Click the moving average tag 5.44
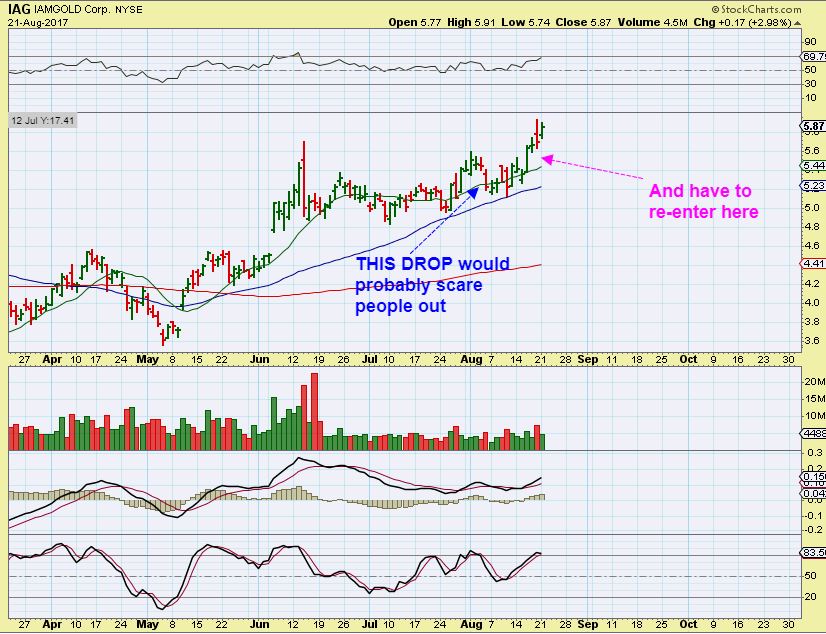Image resolution: width=826 pixels, height=634 pixels. 813,165
